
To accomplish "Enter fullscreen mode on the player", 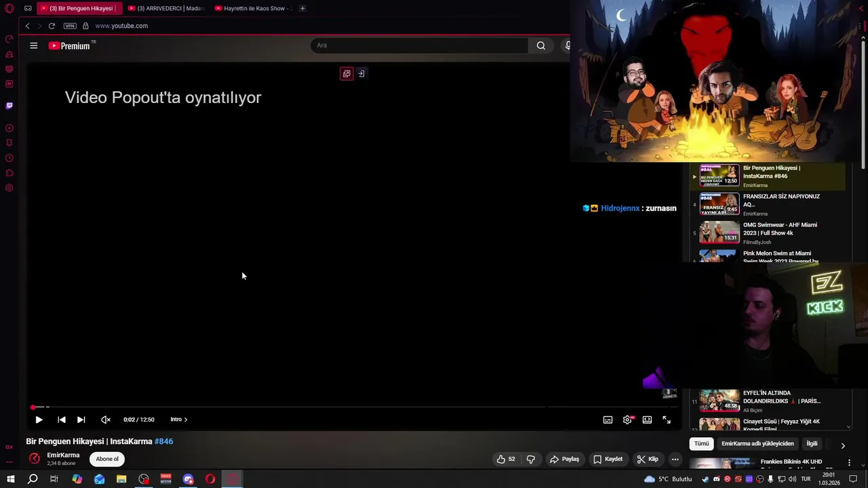I will click(x=667, y=420).
